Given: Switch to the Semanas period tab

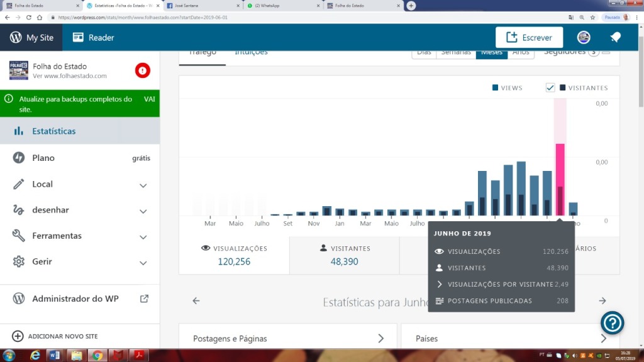Looking at the screenshot, I should point(456,52).
